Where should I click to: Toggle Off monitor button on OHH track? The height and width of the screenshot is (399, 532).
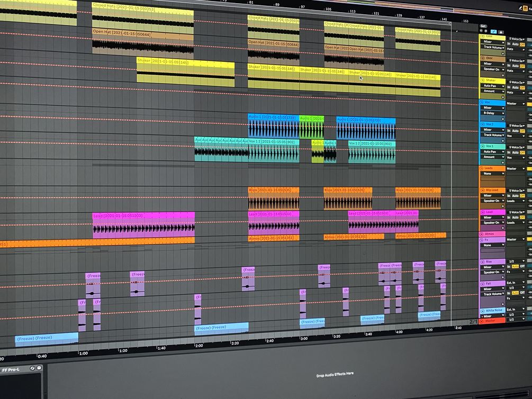pos(522,66)
